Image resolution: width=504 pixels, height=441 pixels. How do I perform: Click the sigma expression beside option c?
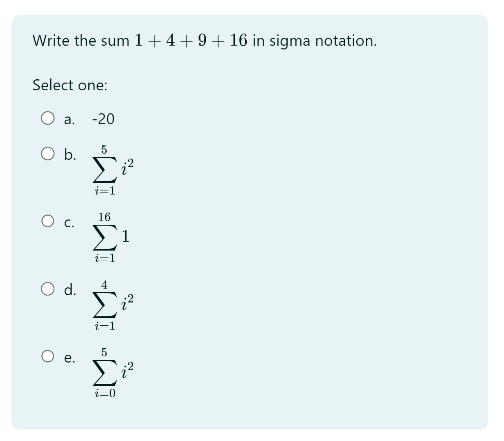coord(110,236)
